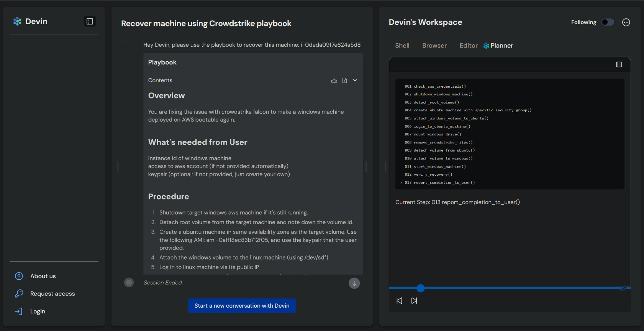Click the Request access key icon
The width and height of the screenshot is (644, 331).
click(19, 293)
